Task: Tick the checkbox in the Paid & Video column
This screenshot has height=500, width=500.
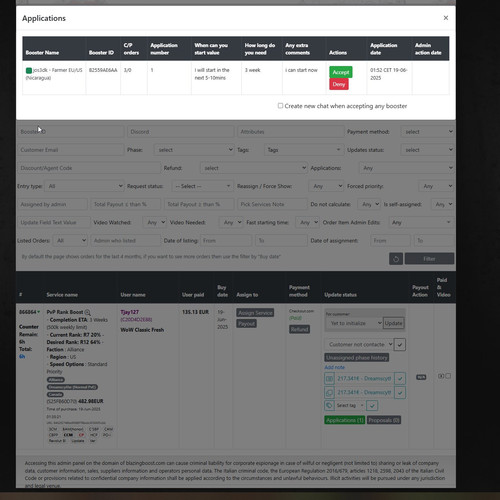Action: (448, 376)
